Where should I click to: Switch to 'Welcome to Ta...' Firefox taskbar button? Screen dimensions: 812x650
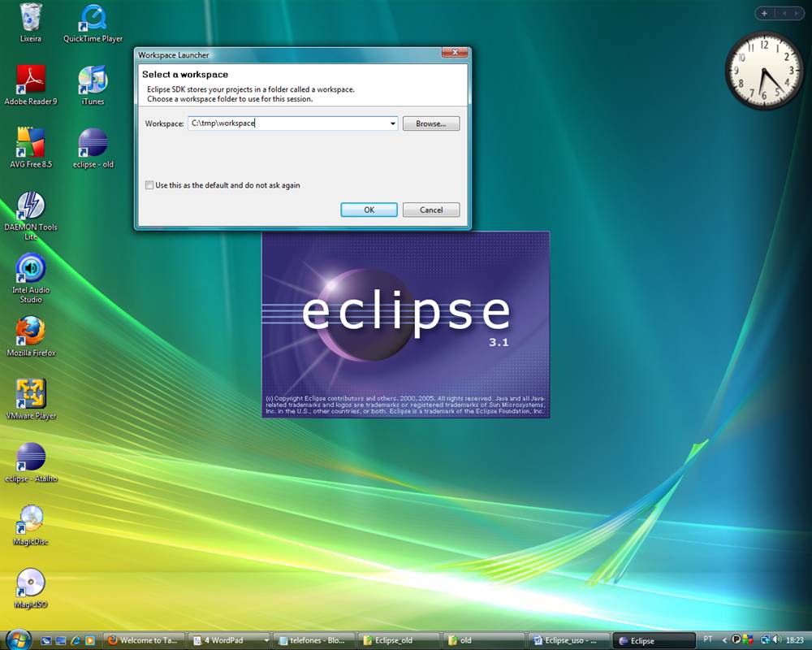(144, 641)
